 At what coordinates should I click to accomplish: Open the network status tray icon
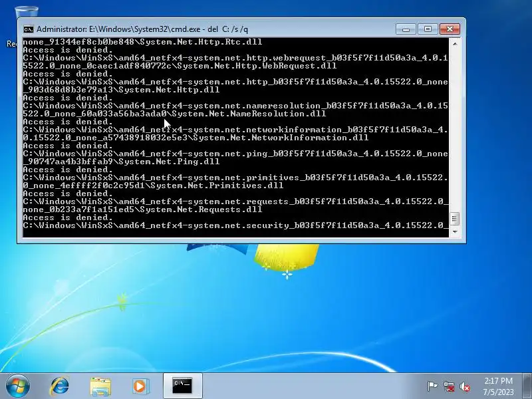pos(449,386)
